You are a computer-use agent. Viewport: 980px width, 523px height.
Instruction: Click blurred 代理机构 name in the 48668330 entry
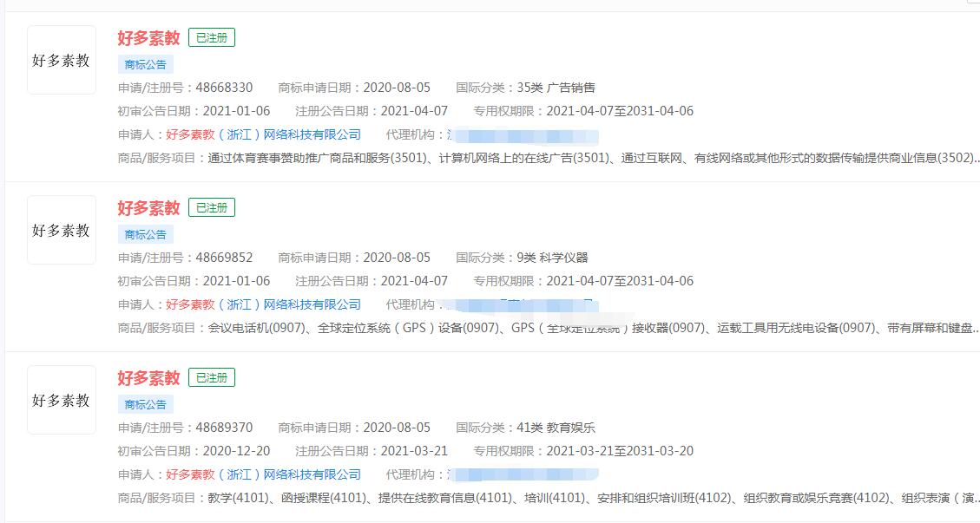point(523,135)
